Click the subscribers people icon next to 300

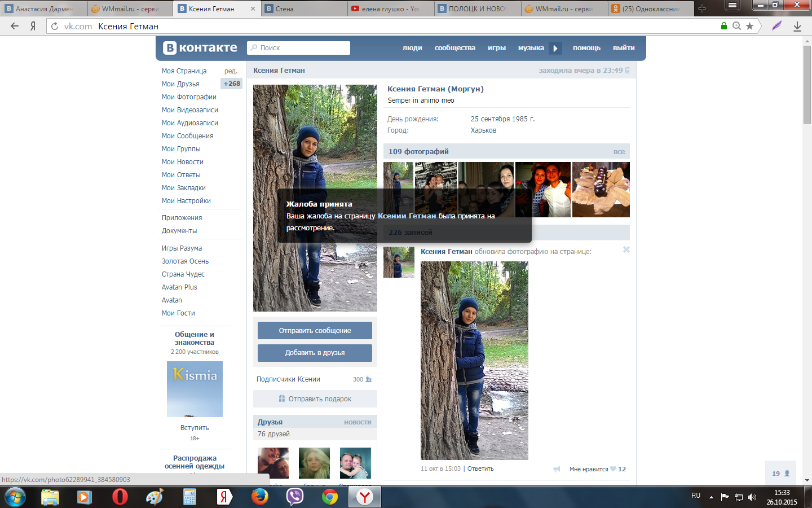(x=369, y=379)
